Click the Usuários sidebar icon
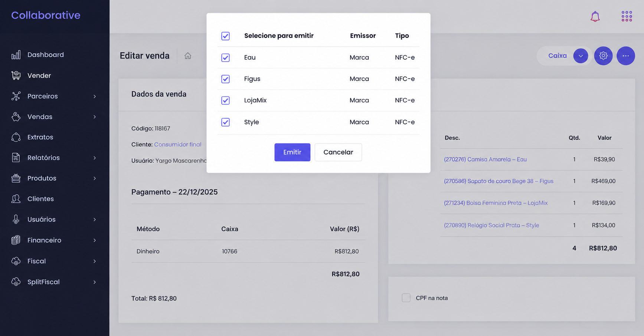Screen dimensions: 644x336 [x=16, y=220]
